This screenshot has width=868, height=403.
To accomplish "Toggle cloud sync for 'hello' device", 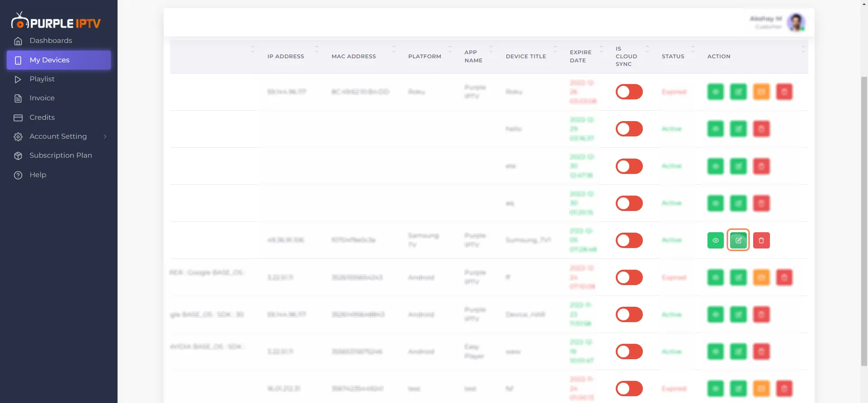I will tap(629, 129).
